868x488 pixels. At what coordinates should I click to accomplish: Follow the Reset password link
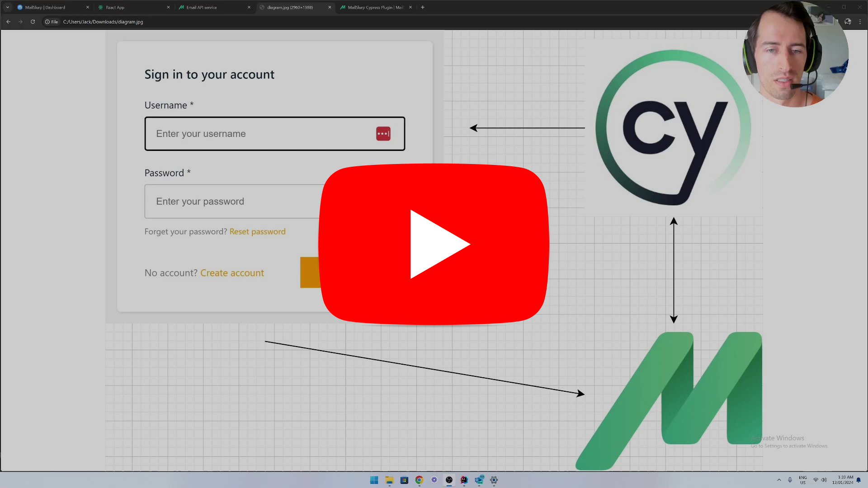coord(258,232)
